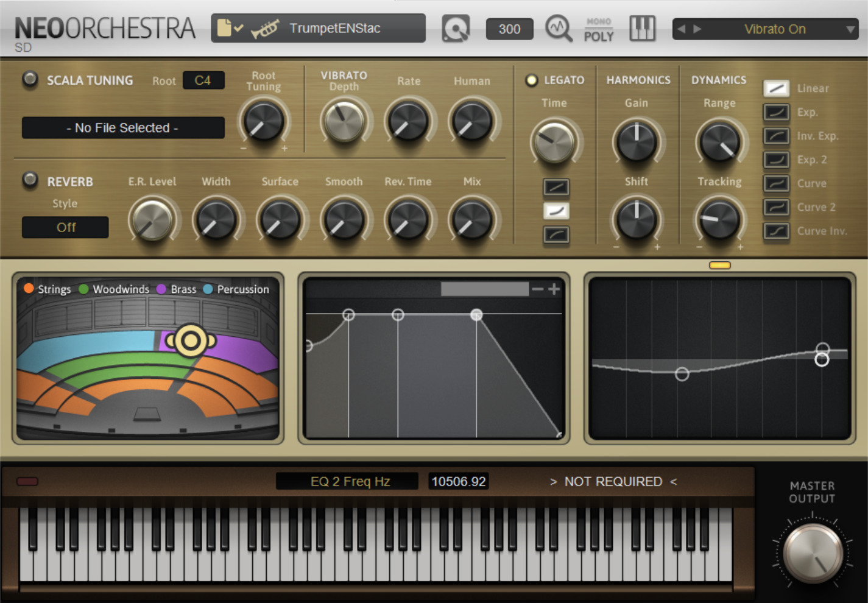Click the reverb Width knob

click(x=216, y=219)
